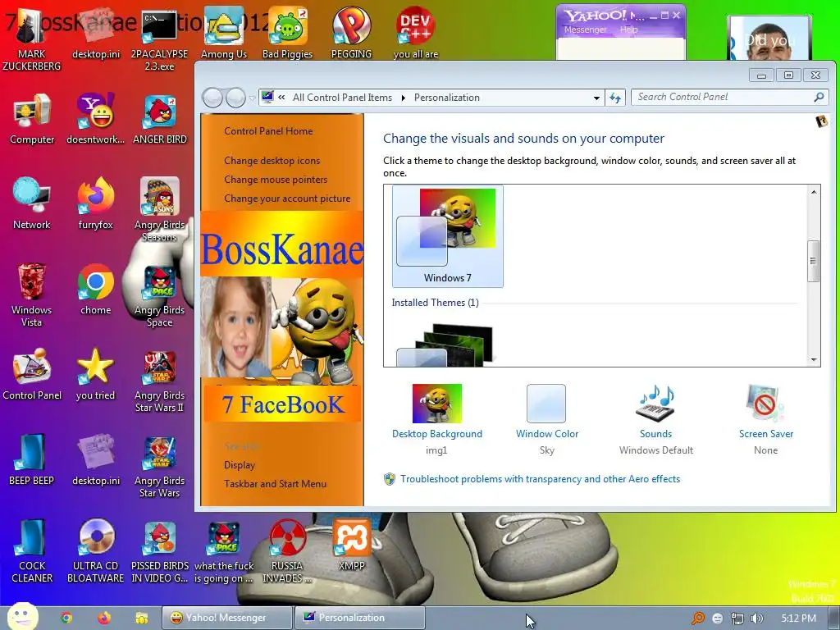Open the Messenger menu in Yahoo! Messenger

(585, 30)
